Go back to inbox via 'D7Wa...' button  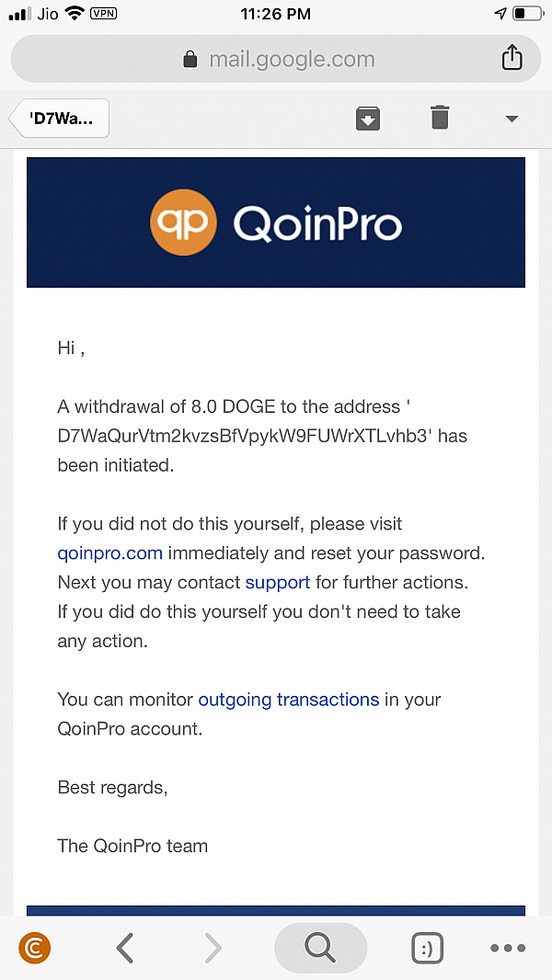coord(60,119)
